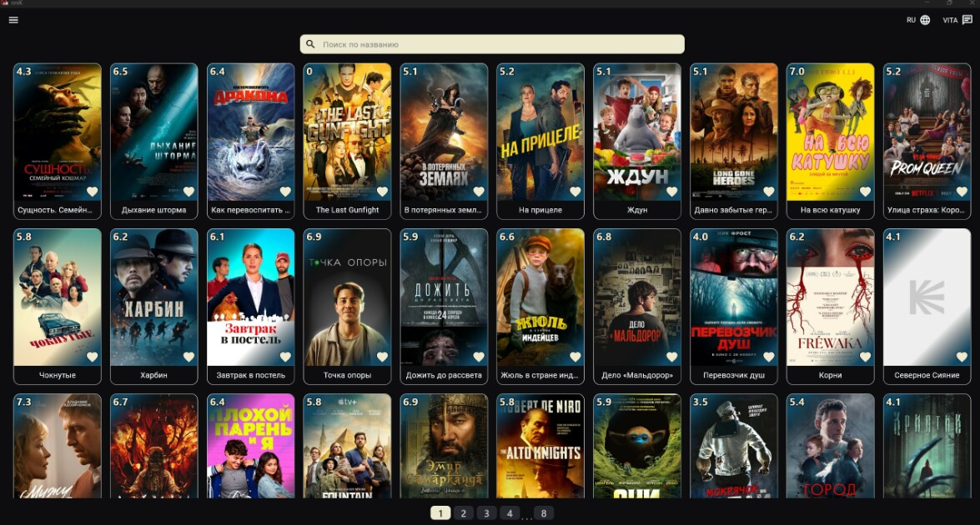Go to page 1
980x525 pixels.
[x=440, y=513]
